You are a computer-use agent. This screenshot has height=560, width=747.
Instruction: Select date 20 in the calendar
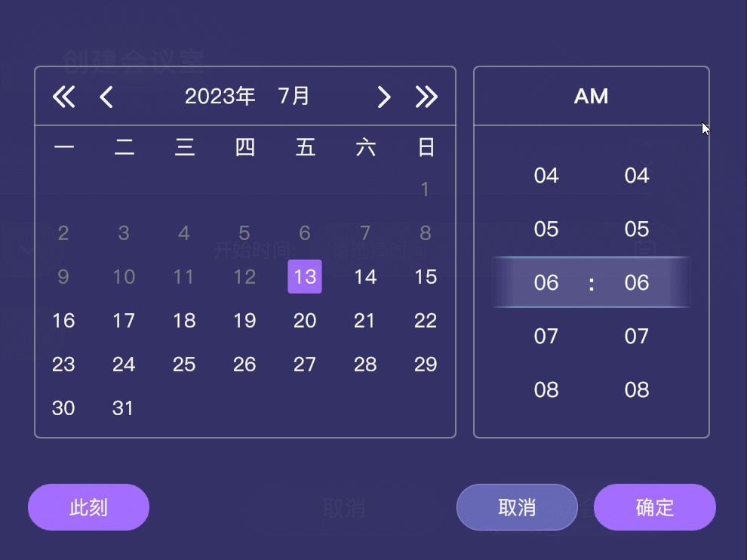coord(304,321)
